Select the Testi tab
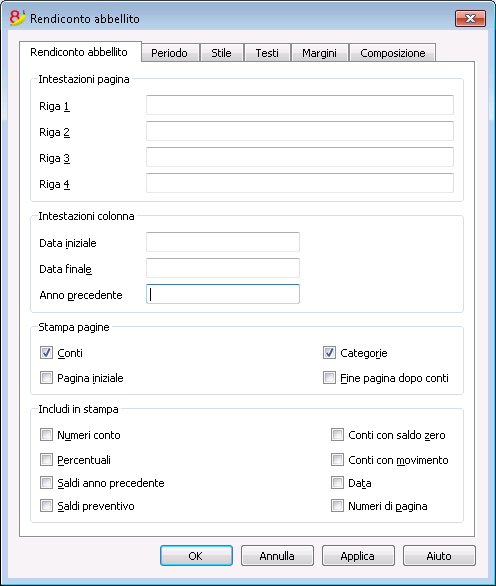This screenshot has height=586, width=496. (x=267, y=53)
